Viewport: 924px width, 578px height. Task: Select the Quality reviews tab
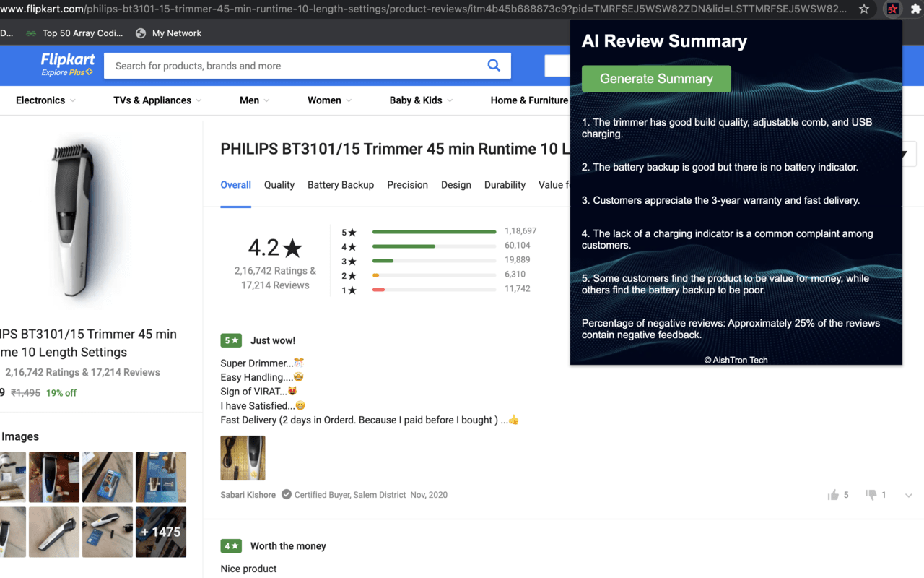point(279,185)
